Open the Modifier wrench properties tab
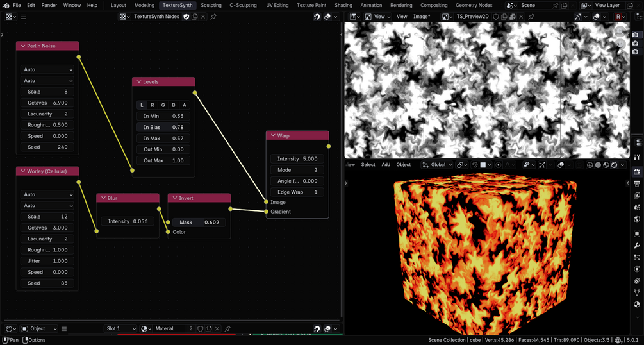Viewport: 644px width, 345px height. pos(637,246)
